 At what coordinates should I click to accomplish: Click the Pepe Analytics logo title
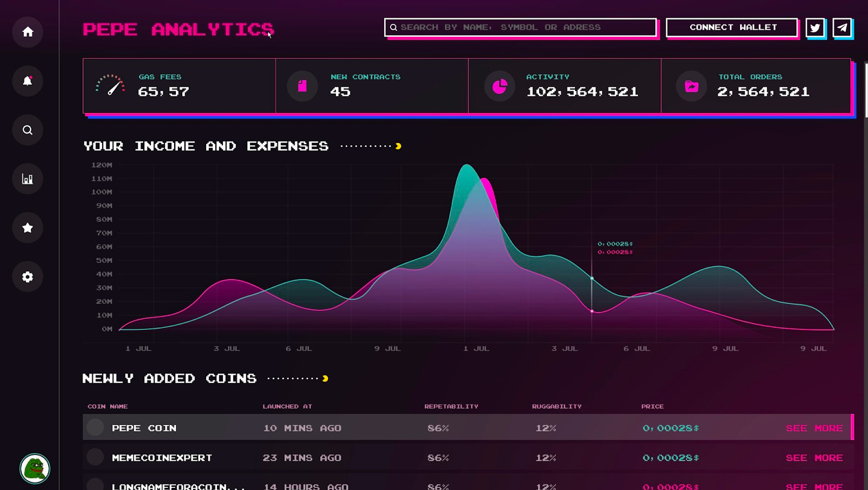(x=178, y=29)
